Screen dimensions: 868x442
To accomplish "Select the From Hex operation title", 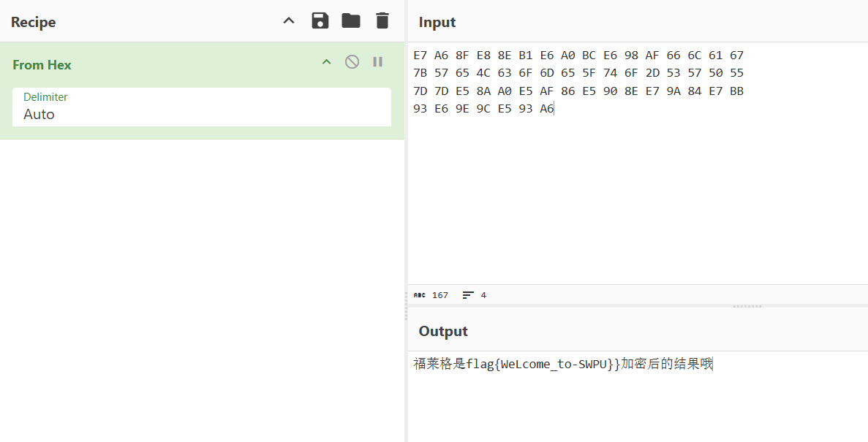I will (42, 65).
